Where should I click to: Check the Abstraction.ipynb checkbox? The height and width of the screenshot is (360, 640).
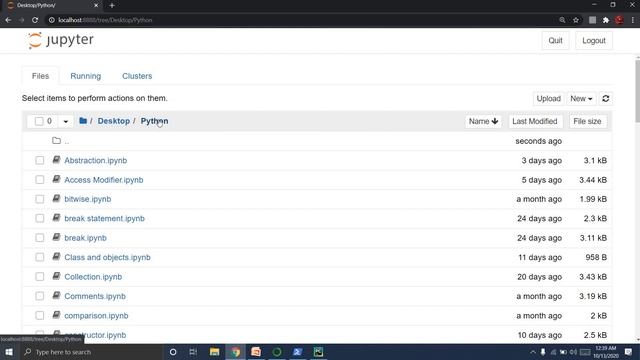(40, 160)
